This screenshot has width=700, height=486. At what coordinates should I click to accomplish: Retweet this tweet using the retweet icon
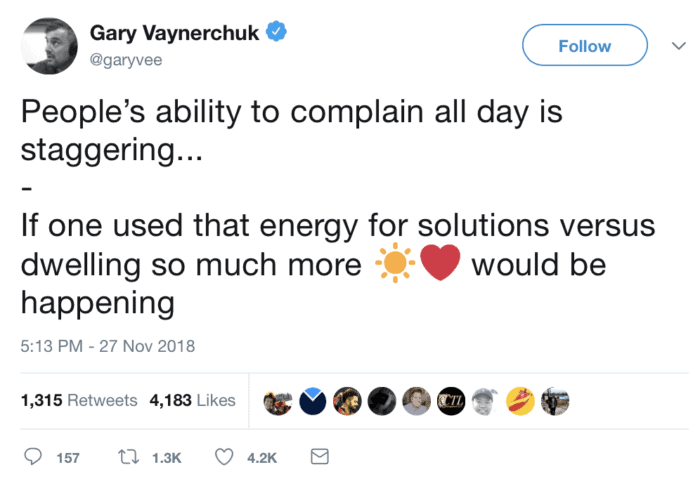click(130, 457)
